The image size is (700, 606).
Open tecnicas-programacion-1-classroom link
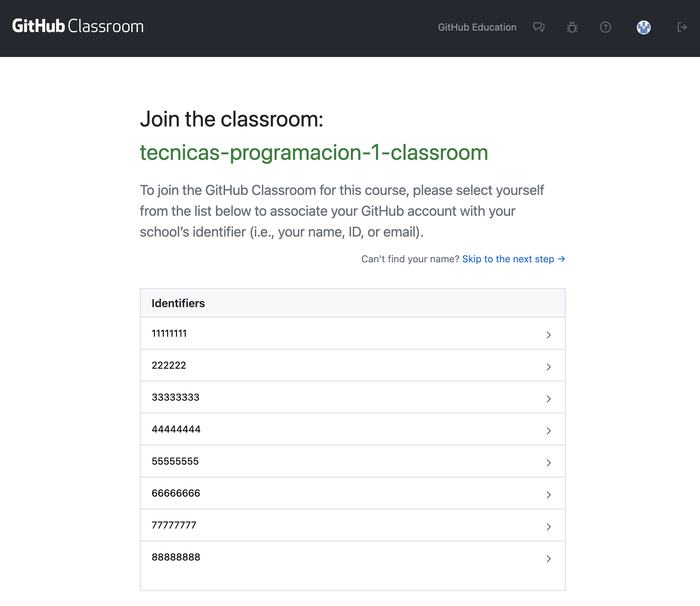pos(314,152)
